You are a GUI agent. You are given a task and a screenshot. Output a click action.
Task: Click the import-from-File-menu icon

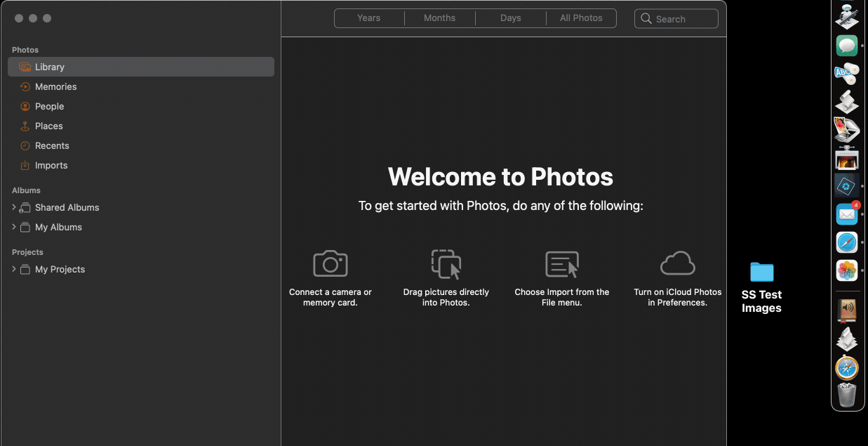click(x=562, y=264)
